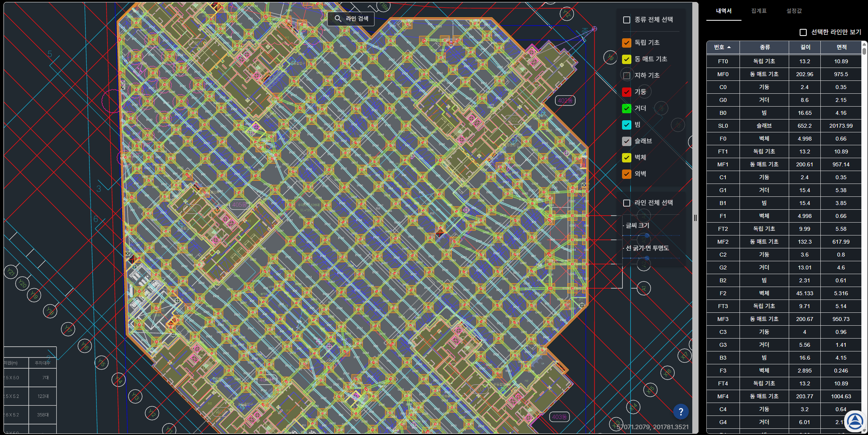Click the panel splitter handle icon
868x435 pixels.
tap(695, 218)
